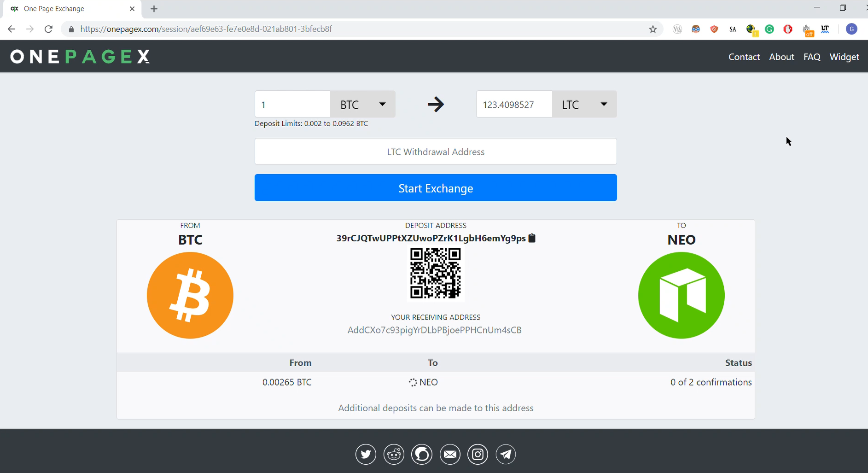This screenshot has height=473, width=868.
Task: Click the globe extension with yellow warning badge
Action: click(752, 30)
